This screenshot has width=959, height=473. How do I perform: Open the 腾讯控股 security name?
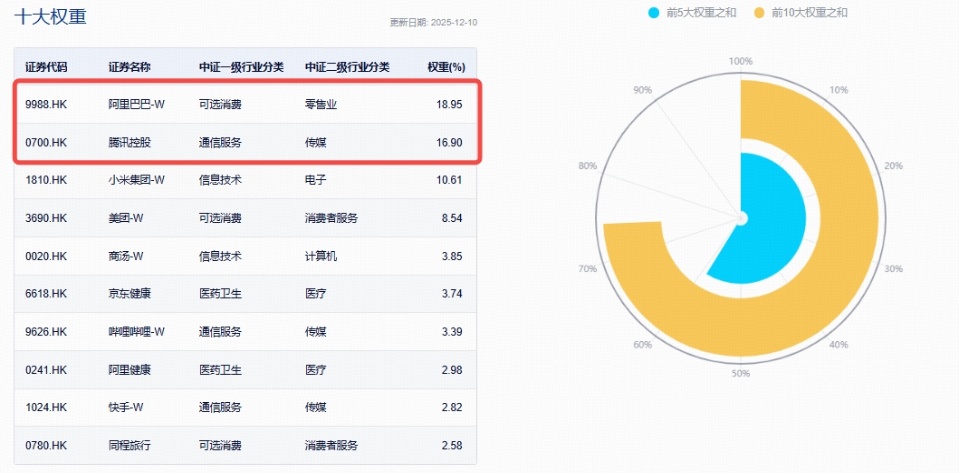tap(129, 142)
